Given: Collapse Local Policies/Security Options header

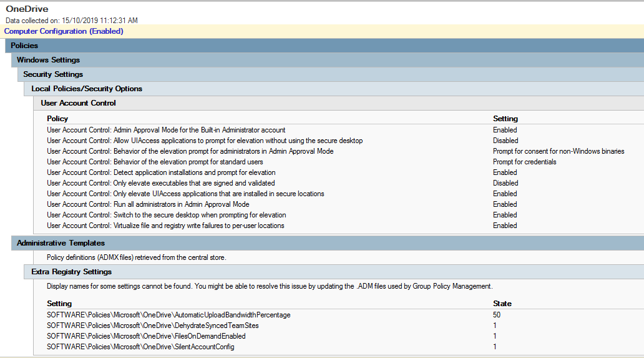Looking at the screenshot, I should pyautogui.click(x=87, y=89).
